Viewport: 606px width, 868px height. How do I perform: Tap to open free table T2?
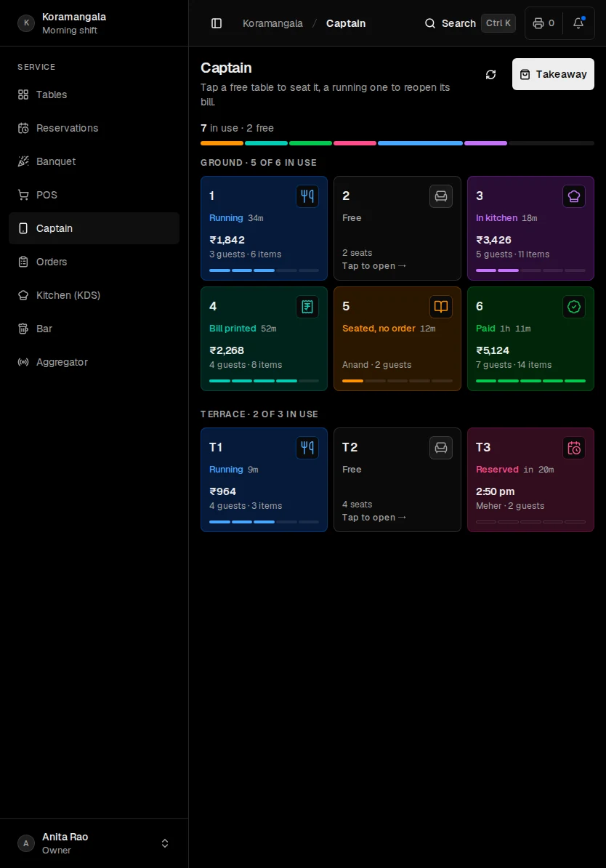[397, 480]
